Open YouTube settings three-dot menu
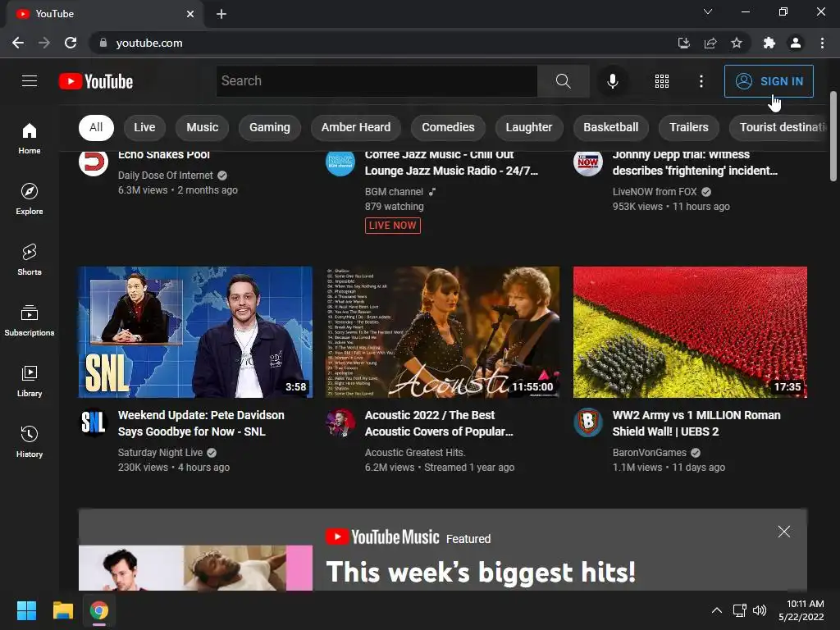 pyautogui.click(x=701, y=81)
